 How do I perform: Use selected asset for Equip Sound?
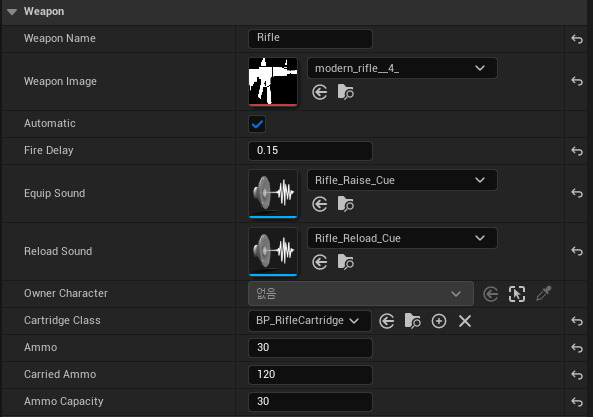pyautogui.click(x=320, y=204)
